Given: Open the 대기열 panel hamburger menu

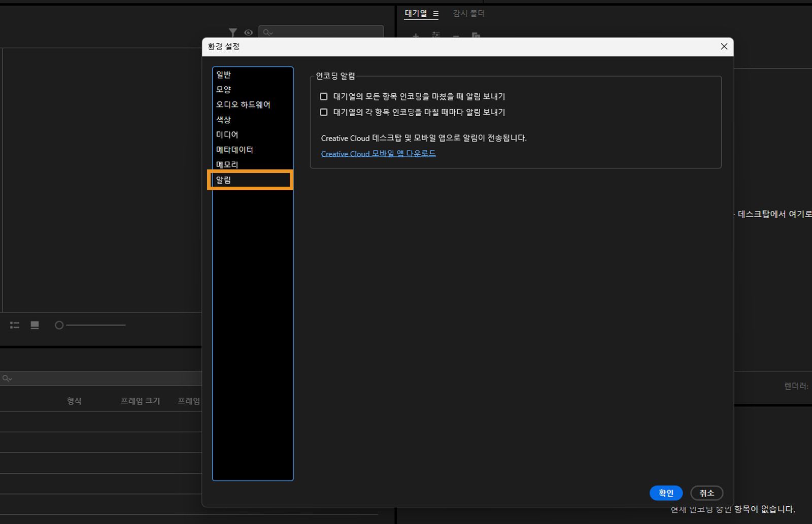Looking at the screenshot, I should tap(436, 14).
